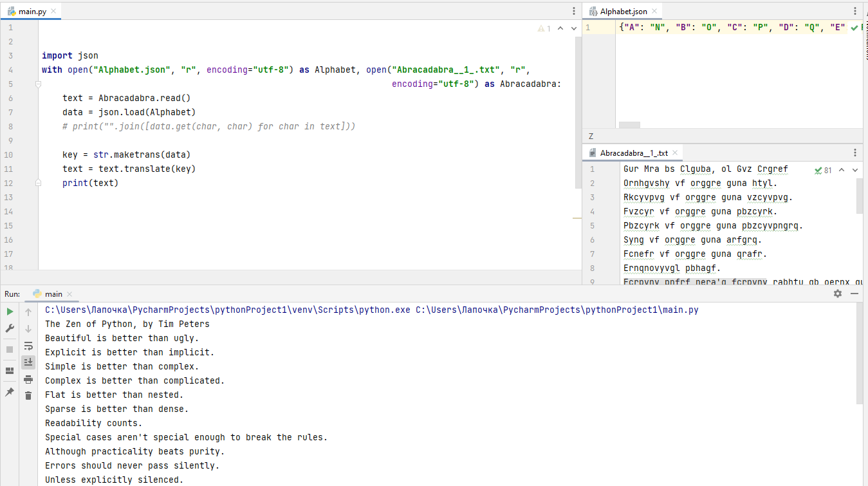Click the print icon in Run console toolbar
Viewport: 868px width, 486px height.
point(28,379)
